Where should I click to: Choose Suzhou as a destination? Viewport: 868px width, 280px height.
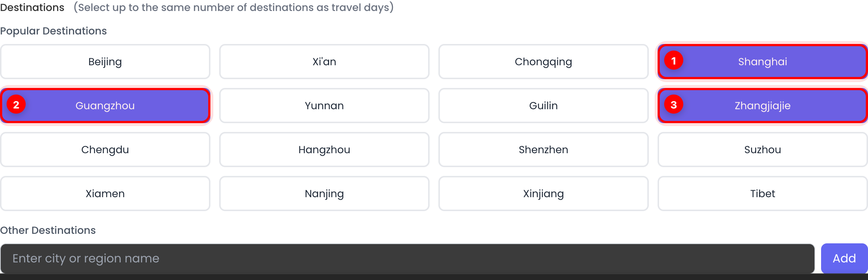[x=762, y=149]
